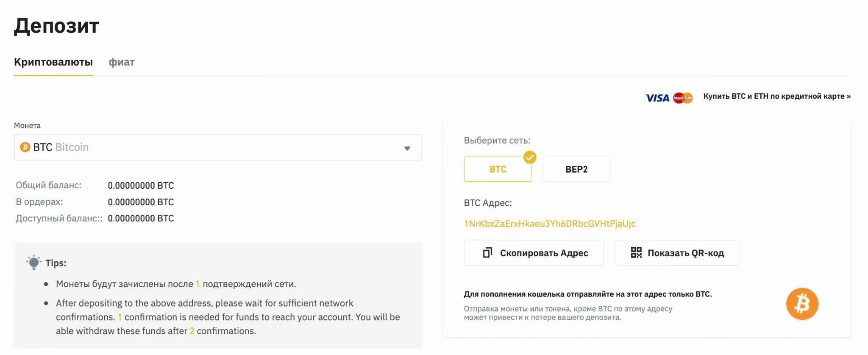Click the yellow checkmark badge on BTC network
Screen dimensions: 868x355
(x=530, y=157)
